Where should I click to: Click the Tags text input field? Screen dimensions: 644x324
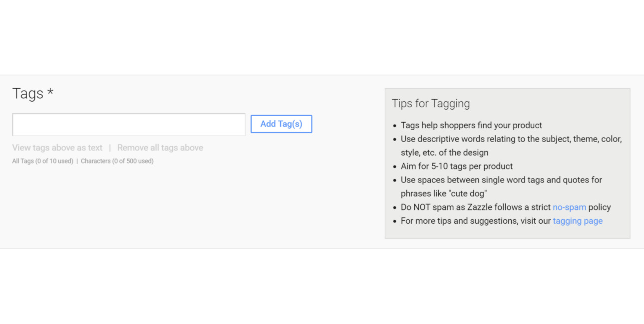128,125
